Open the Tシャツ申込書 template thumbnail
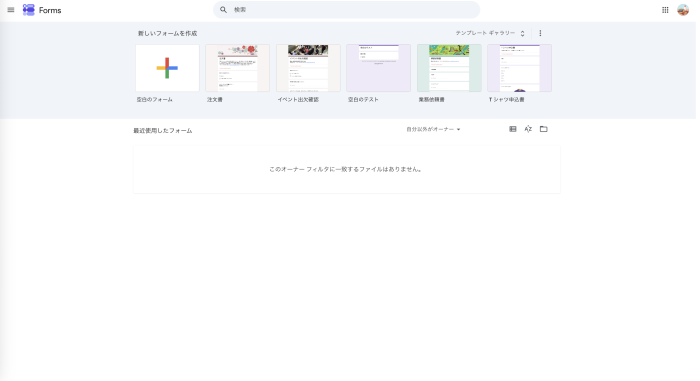 (520, 68)
